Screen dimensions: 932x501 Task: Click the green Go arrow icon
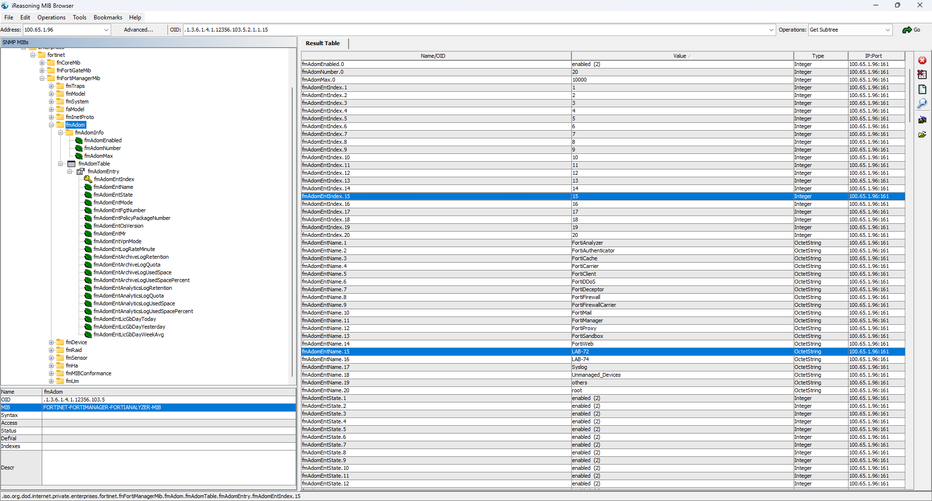pyautogui.click(x=906, y=30)
